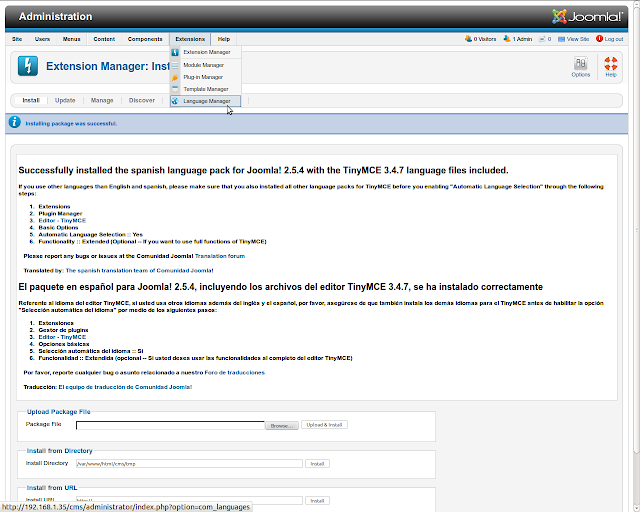
Task: Click the 'Upload Package File' section label
Action: 59,412
